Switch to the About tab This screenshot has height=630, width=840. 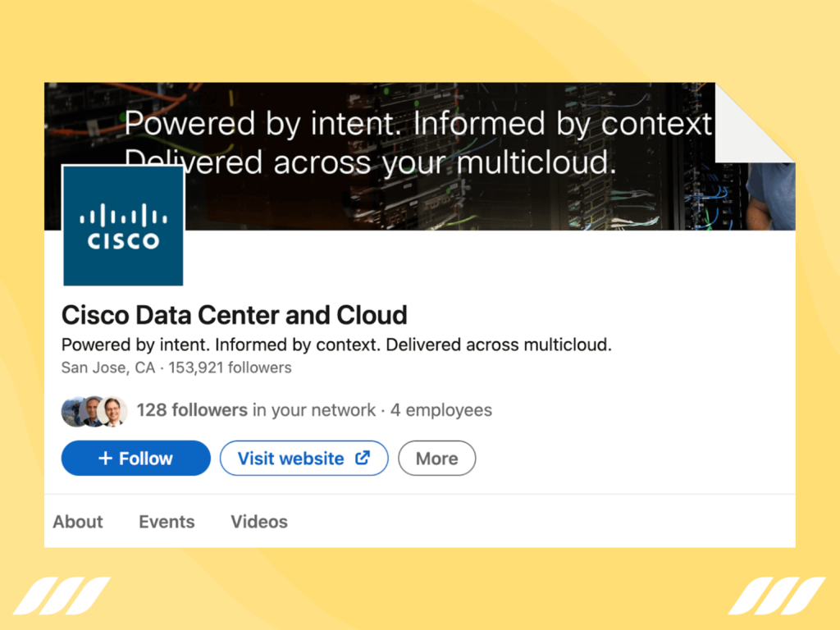coord(77,522)
